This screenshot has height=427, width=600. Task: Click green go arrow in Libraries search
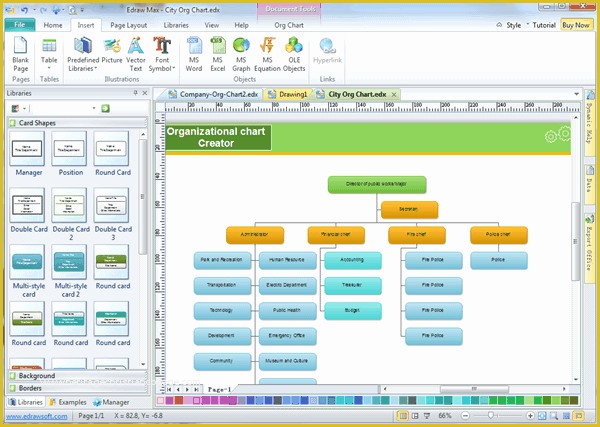coord(105,108)
